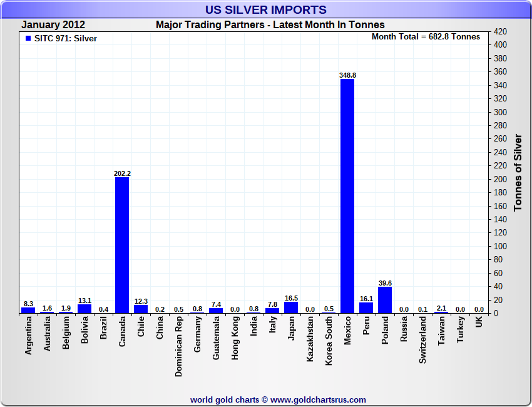Image resolution: width=532 pixels, height=407 pixels.
Task: Click the Argentina bar at 8.3
Action: 28,310
